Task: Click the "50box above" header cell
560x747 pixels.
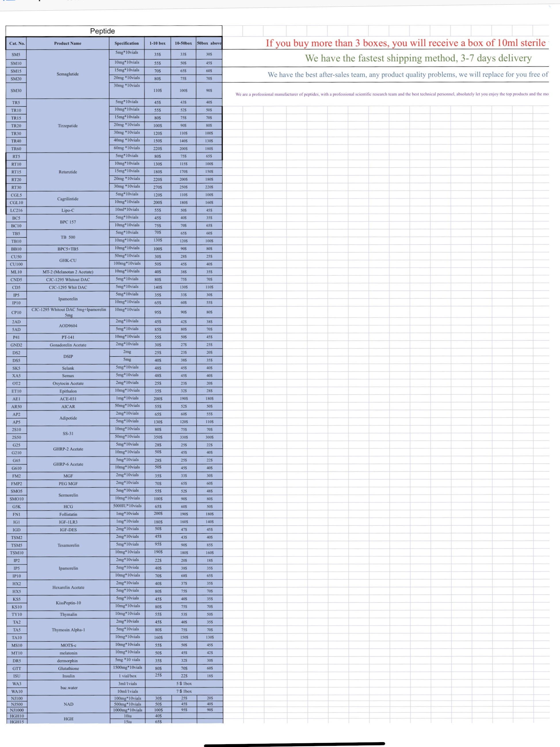Action: tap(209, 43)
